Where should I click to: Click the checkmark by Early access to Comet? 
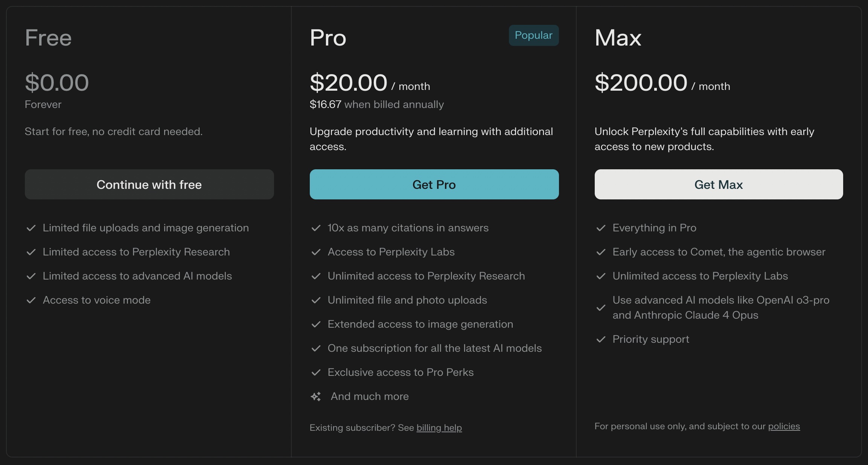(x=601, y=252)
